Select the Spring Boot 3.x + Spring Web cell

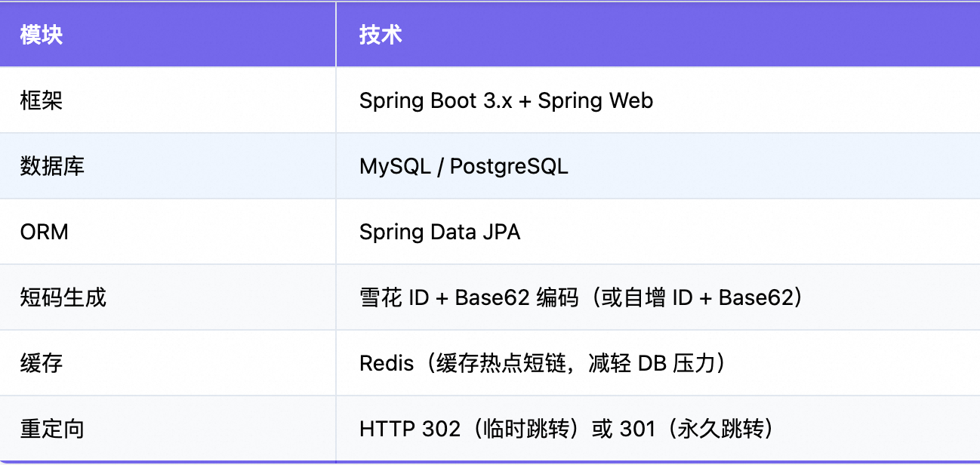coord(658,100)
